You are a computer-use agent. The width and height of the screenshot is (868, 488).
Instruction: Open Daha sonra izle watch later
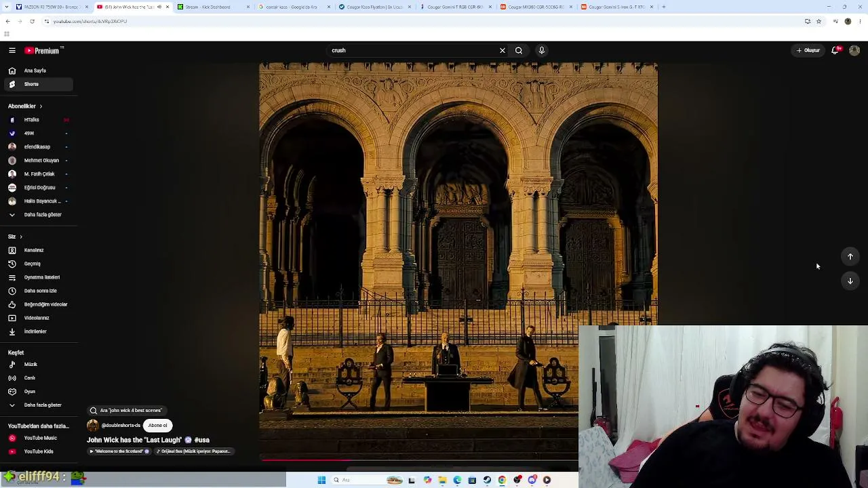tap(38, 291)
